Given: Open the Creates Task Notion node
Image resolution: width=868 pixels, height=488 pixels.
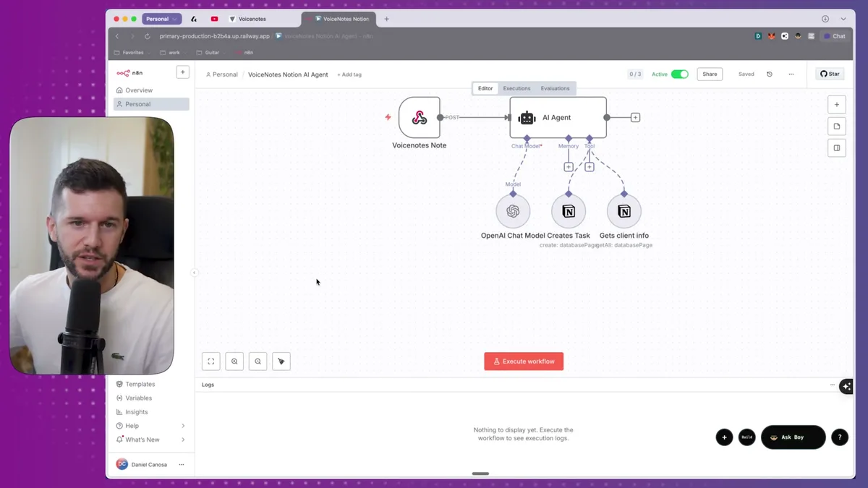Looking at the screenshot, I should click(x=569, y=211).
